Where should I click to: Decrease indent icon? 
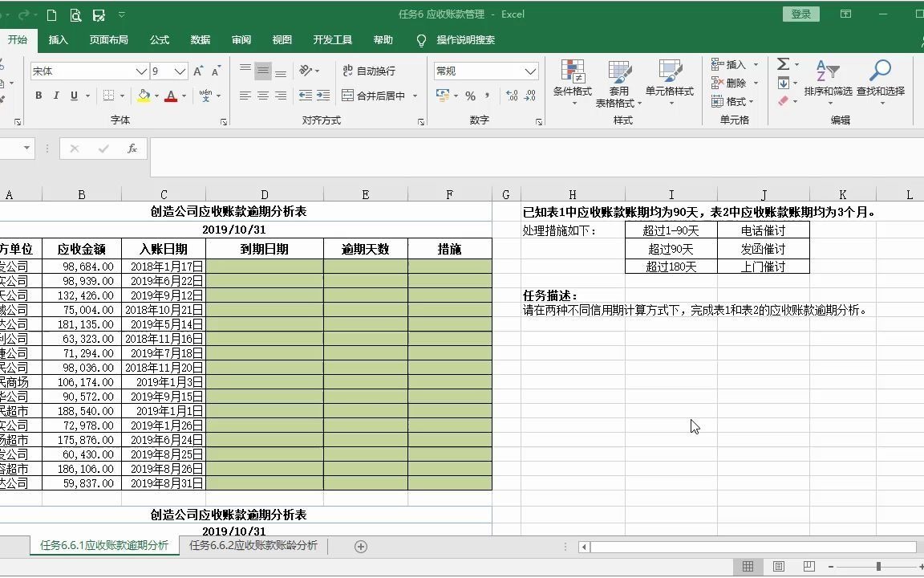click(x=306, y=96)
